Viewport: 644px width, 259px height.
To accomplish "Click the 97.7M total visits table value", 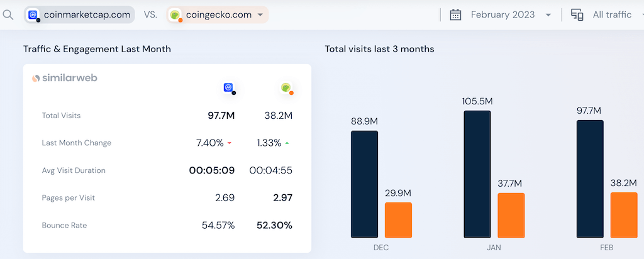I will point(221,116).
